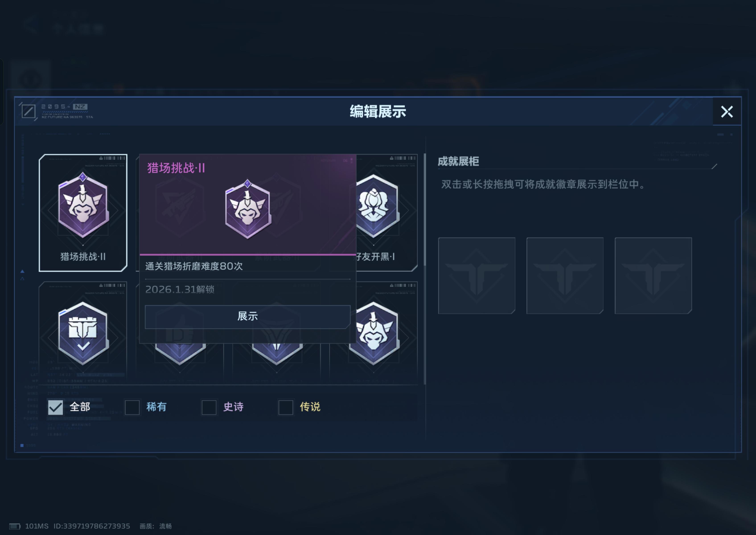
Task: Click the first empty showcase slot
Action: click(x=477, y=275)
